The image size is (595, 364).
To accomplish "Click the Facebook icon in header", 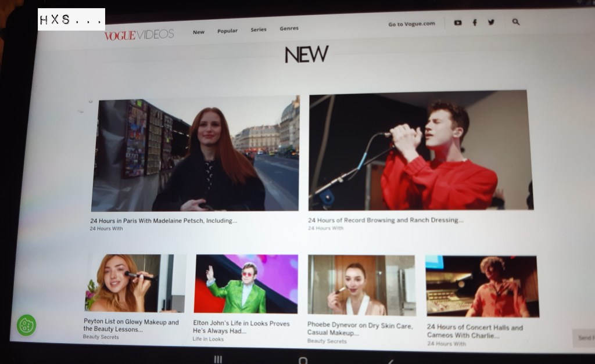I will point(475,23).
